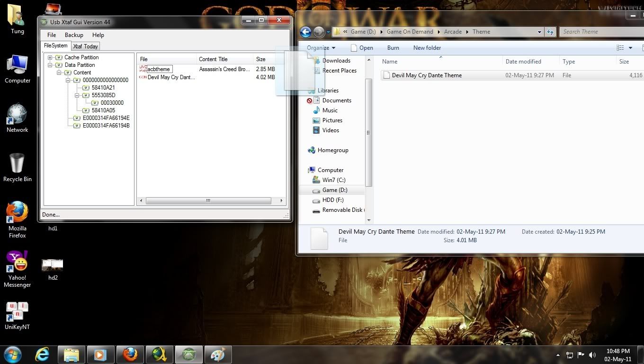This screenshot has height=364, width=644.
Task: Switch to the FileSystem tab
Action: pyautogui.click(x=56, y=46)
